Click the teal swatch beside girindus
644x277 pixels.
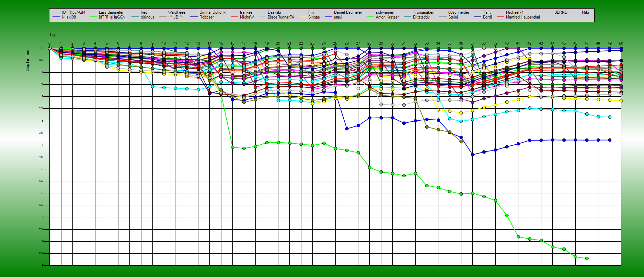pos(135,17)
